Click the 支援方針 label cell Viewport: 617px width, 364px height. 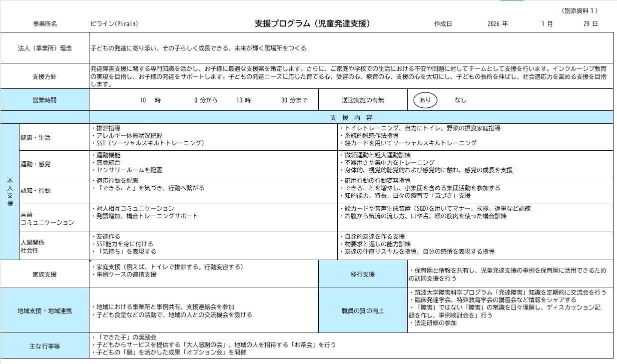(x=45, y=77)
